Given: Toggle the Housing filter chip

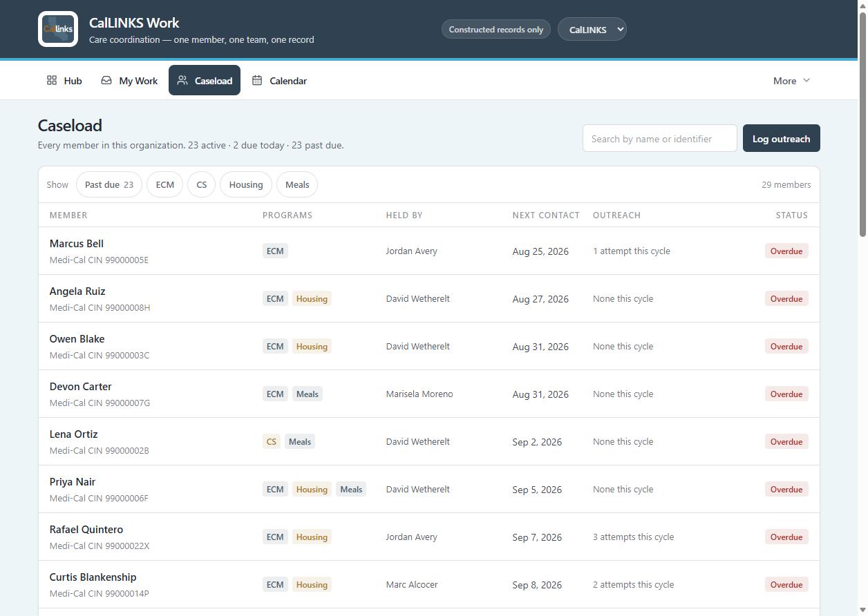Looking at the screenshot, I should point(246,184).
